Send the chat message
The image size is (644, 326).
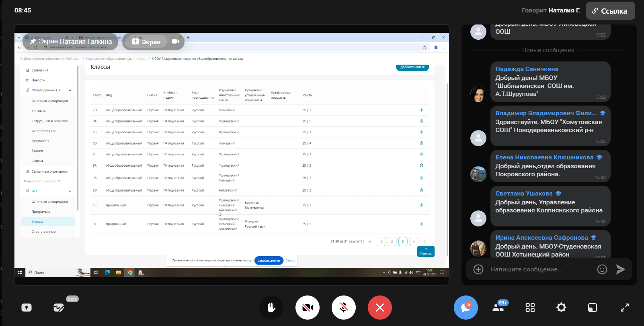(621, 269)
